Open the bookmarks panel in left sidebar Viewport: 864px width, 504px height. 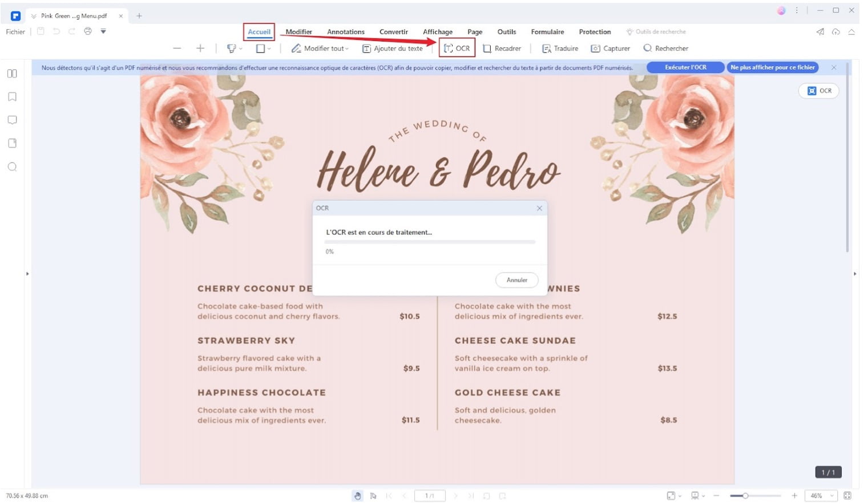[12, 97]
